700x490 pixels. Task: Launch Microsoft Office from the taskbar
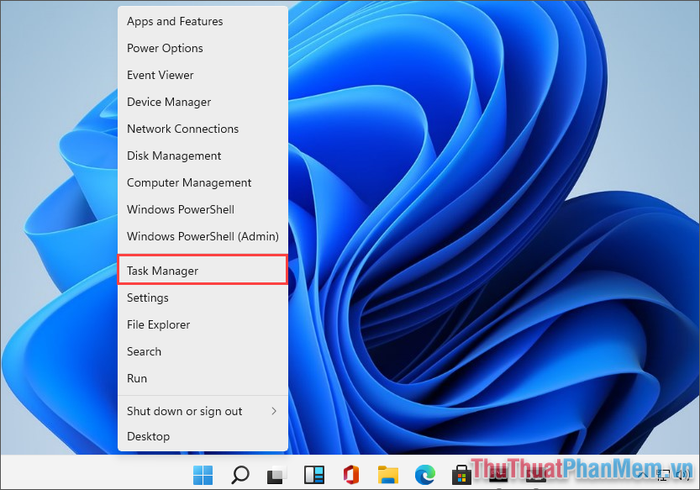click(351, 474)
